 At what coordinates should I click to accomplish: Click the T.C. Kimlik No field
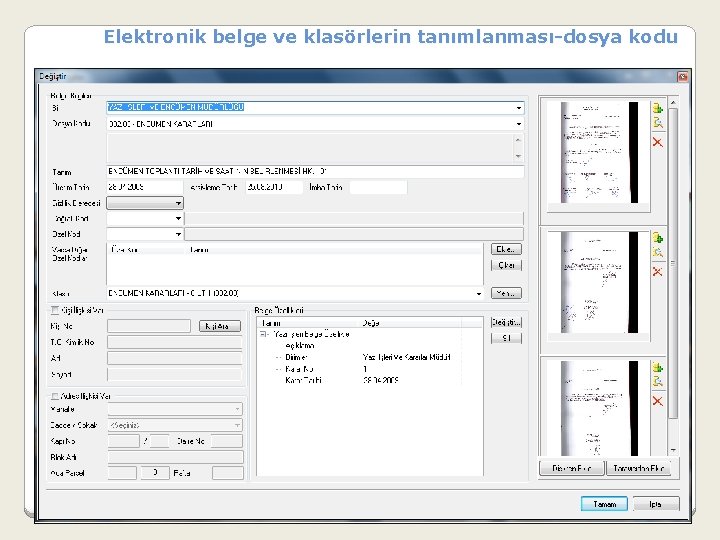point(174,342)
